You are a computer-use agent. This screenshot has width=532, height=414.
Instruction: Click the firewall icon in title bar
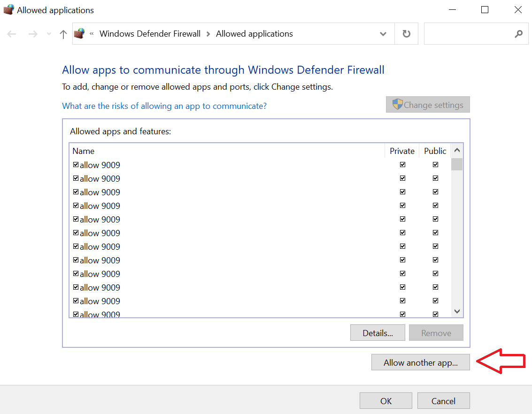pos(9,9)
